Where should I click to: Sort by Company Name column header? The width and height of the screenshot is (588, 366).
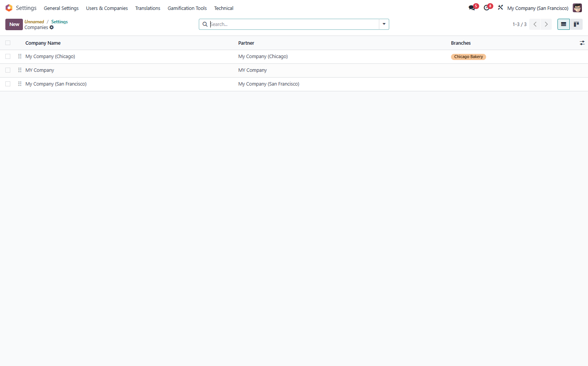click(43, 43)
